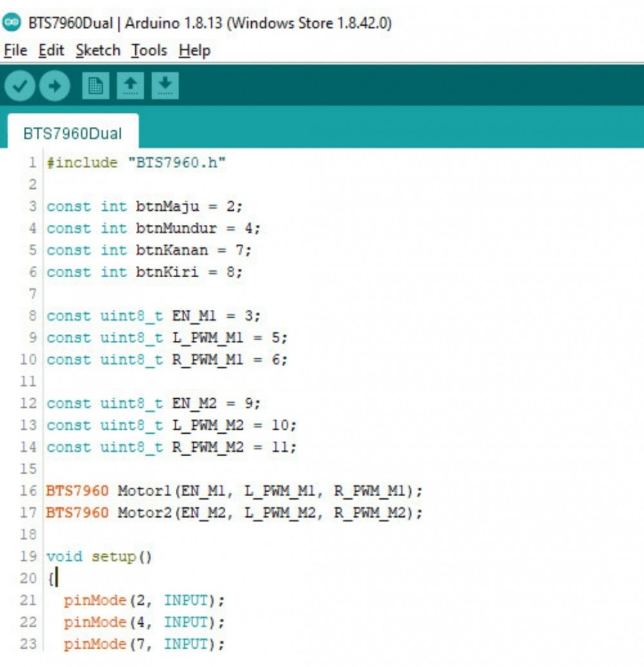Open the Help menu
This screenshot has height=667, width=644.
pyautogui.click(x=194, y=50)
